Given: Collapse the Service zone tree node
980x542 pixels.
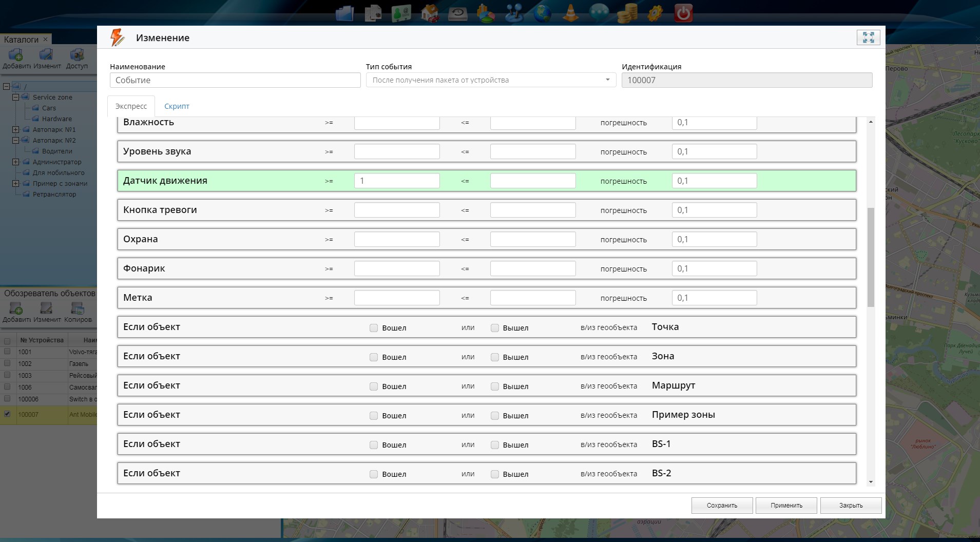Looking at the screenshot, I should tap(15, 97).
